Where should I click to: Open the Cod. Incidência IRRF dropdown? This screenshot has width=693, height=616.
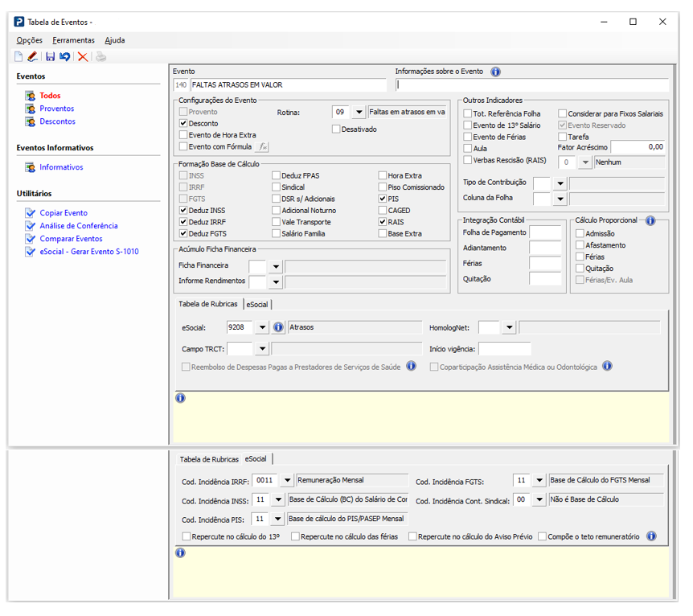[x=287, y=480]
